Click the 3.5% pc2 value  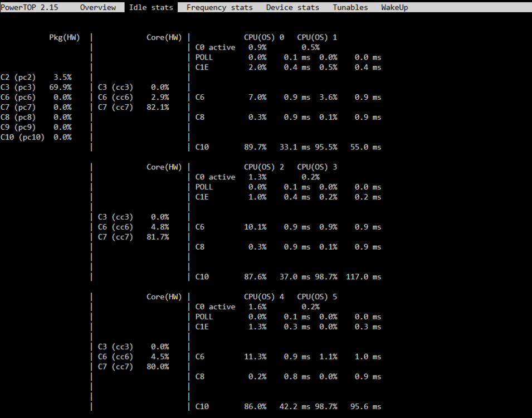click(62, 77)
